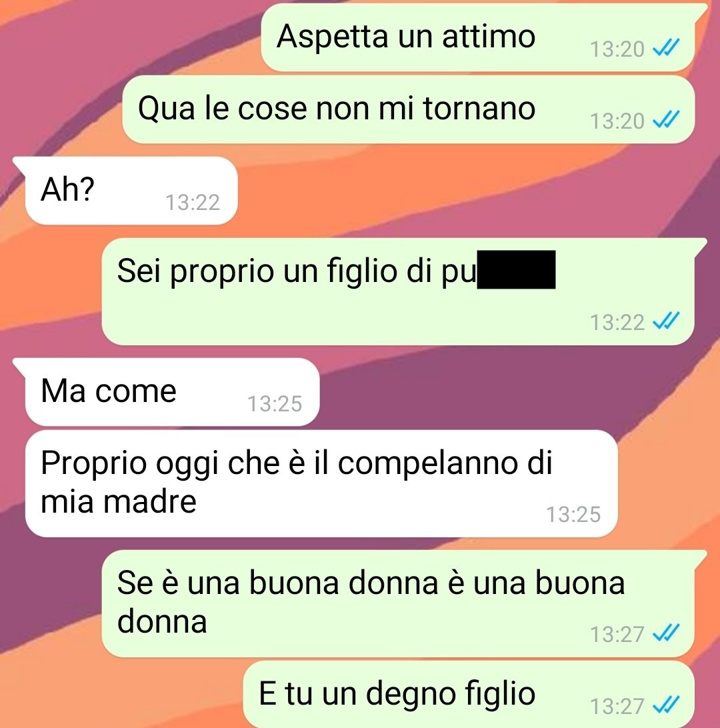Tap the double-check on 'E tu un degno figlio'

[666, 705]
